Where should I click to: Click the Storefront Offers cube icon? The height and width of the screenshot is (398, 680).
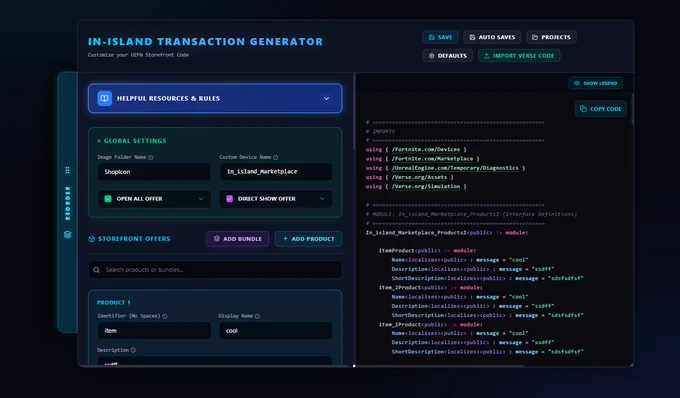pos(92,239)
